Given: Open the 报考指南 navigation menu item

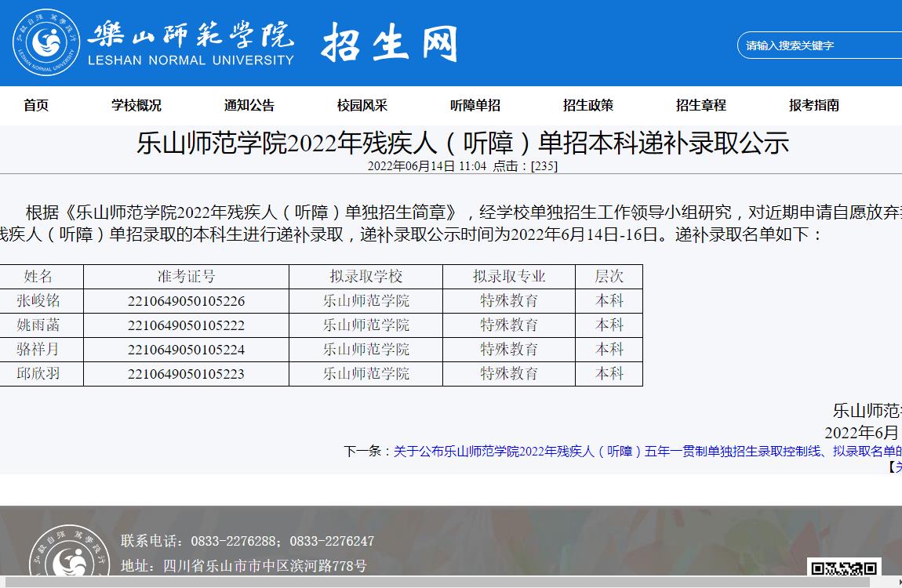Looking at the screenshot, I should [813, 105].
